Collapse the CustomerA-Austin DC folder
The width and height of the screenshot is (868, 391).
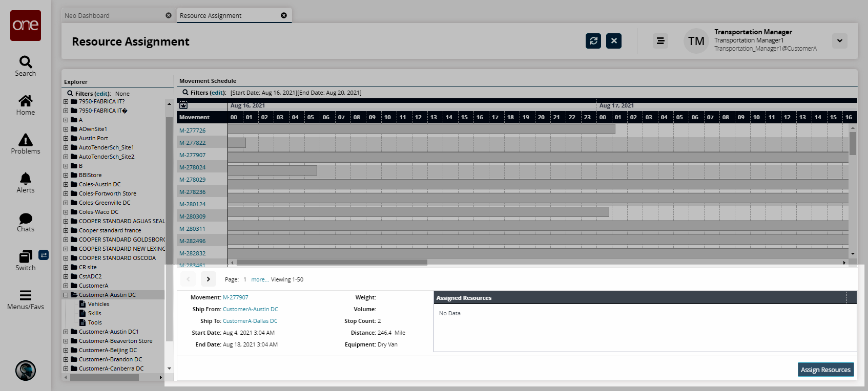point(66,295)
